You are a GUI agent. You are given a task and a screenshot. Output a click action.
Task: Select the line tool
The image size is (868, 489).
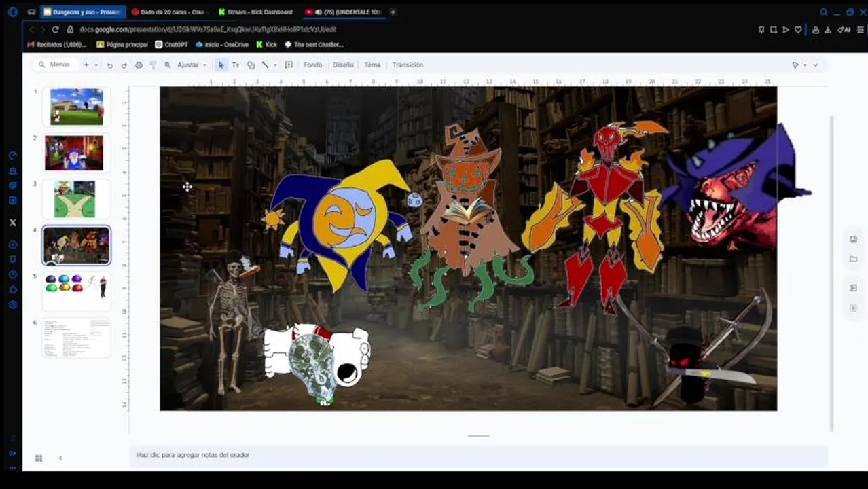266,65
